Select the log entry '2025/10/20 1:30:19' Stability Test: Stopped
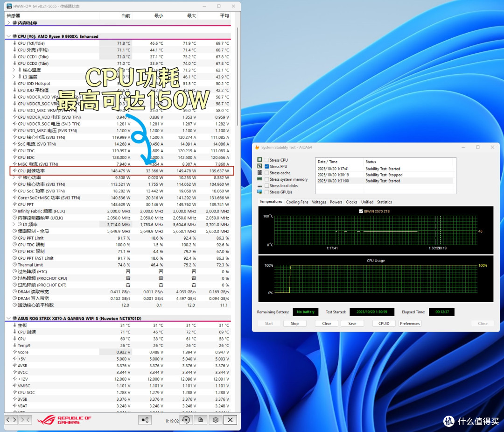The width and height of the screenshot is (504, 432). [385, 175]
